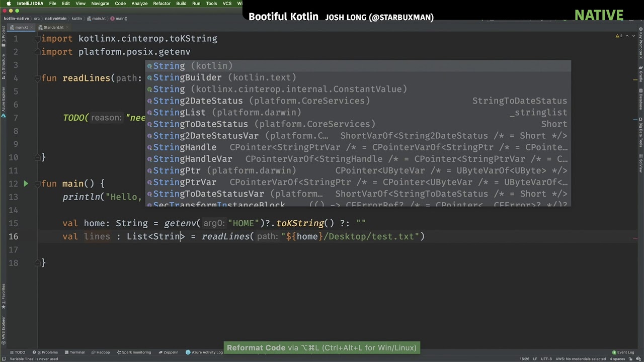Open the Hadoop tool window

pos(100,352)
